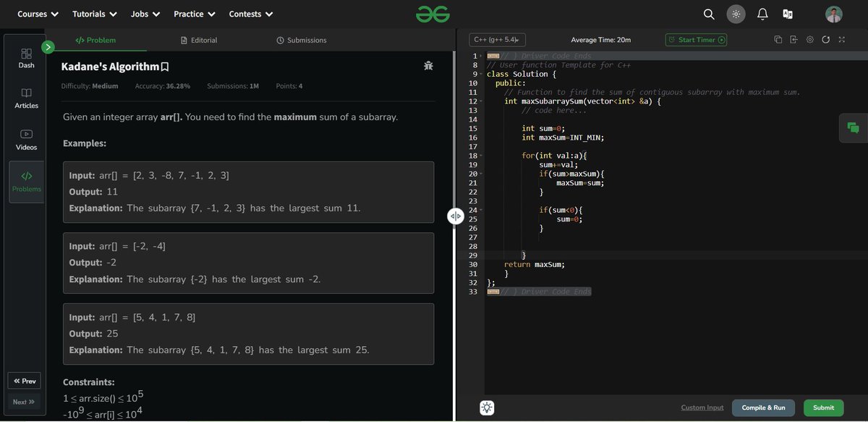Open editor settings gear
The height and width of the screenshot is (422, 868).
pos(809,40)
